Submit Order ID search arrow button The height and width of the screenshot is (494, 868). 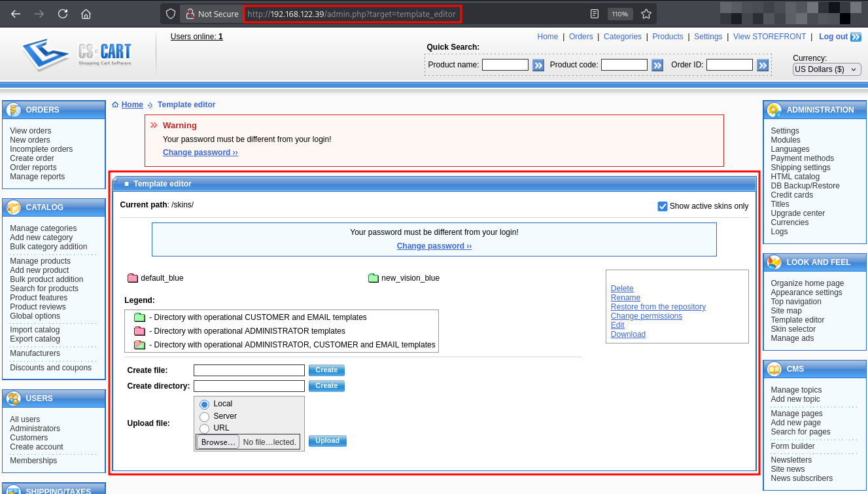[763, 65]
